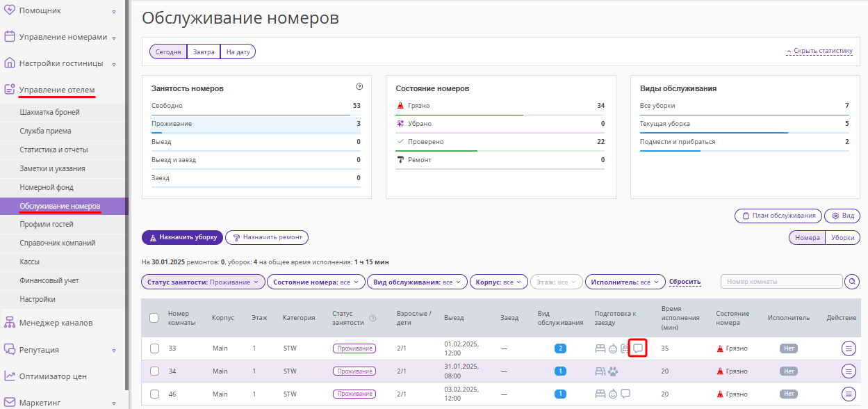
Task: Click the Репутация chat bubbles sidebar icon
Action: (x=10, y=349)
